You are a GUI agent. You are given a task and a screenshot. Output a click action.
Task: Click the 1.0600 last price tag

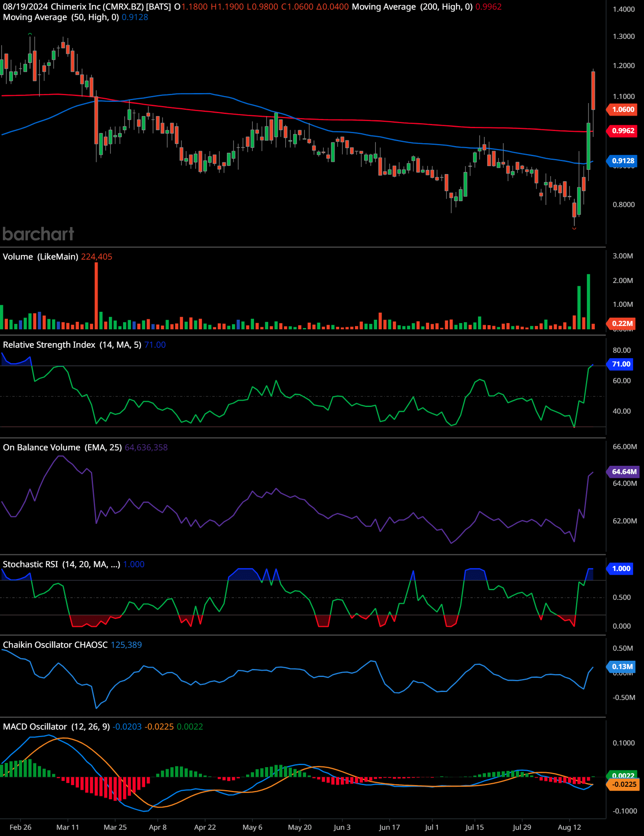tap(622, 109)
